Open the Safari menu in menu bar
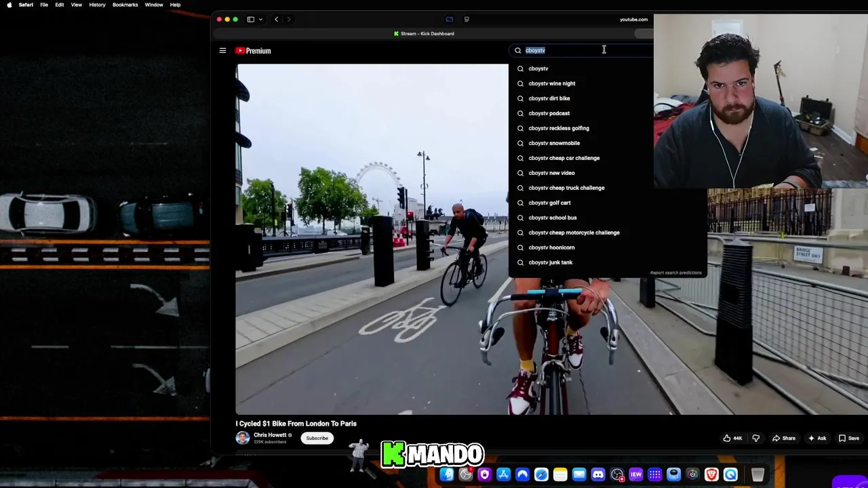This screenshot has height=488, width=868. (x=26, y=5)
